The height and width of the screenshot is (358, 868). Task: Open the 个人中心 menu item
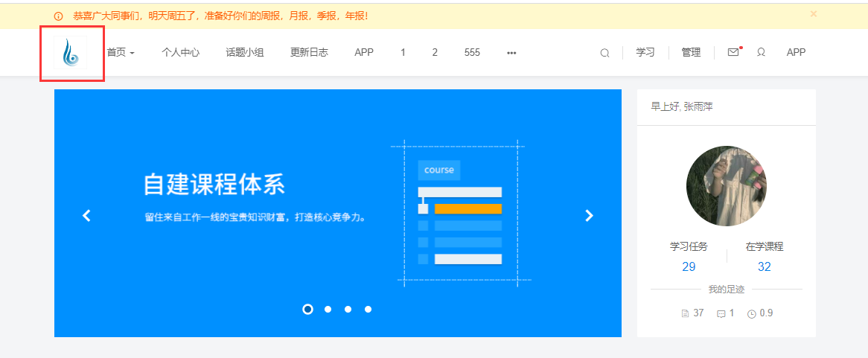(x=180, y=53)
